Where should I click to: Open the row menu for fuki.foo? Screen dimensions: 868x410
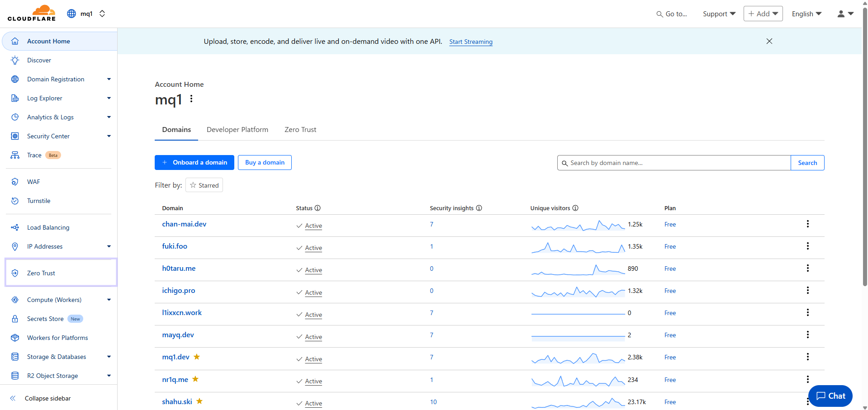point(807,246)
